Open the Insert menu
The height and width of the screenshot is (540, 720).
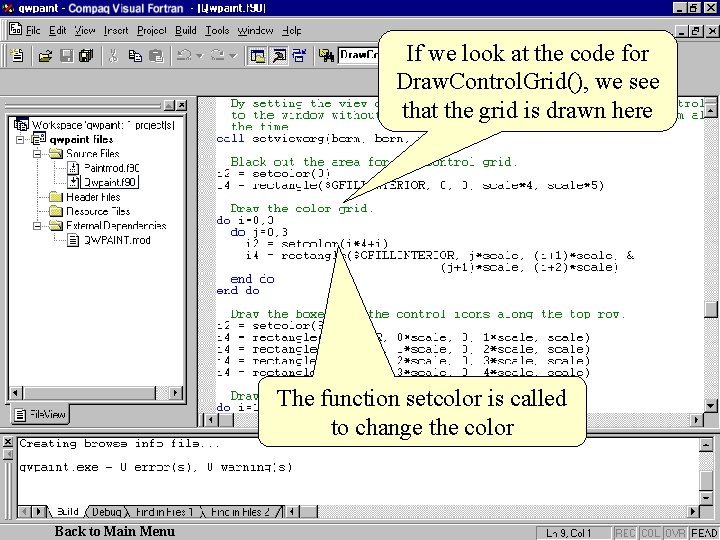click(116, 31)
